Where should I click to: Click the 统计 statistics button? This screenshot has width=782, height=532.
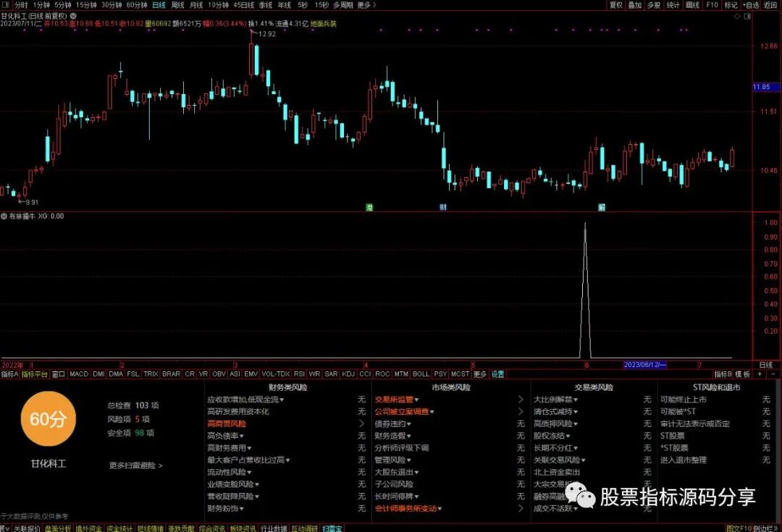(x=673, y=4)
